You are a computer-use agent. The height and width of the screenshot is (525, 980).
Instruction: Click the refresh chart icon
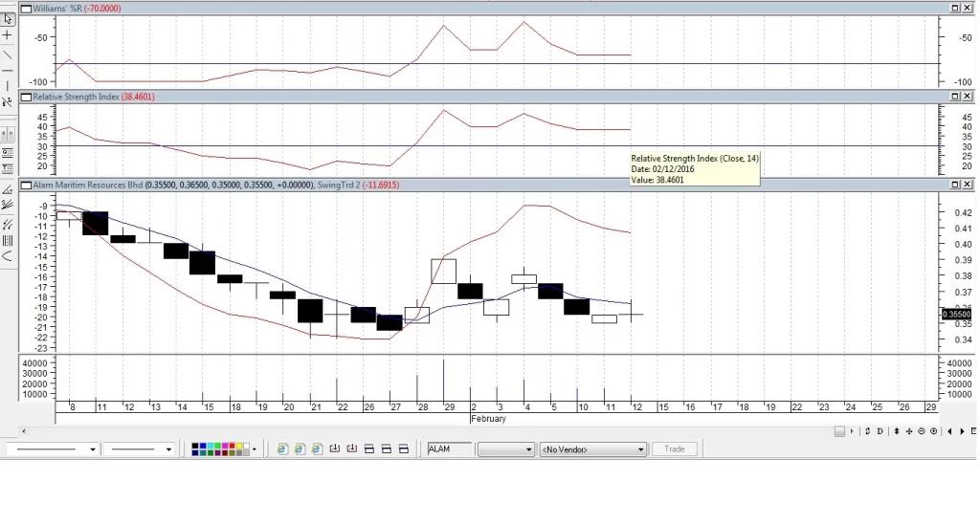[x=867, y=431]
